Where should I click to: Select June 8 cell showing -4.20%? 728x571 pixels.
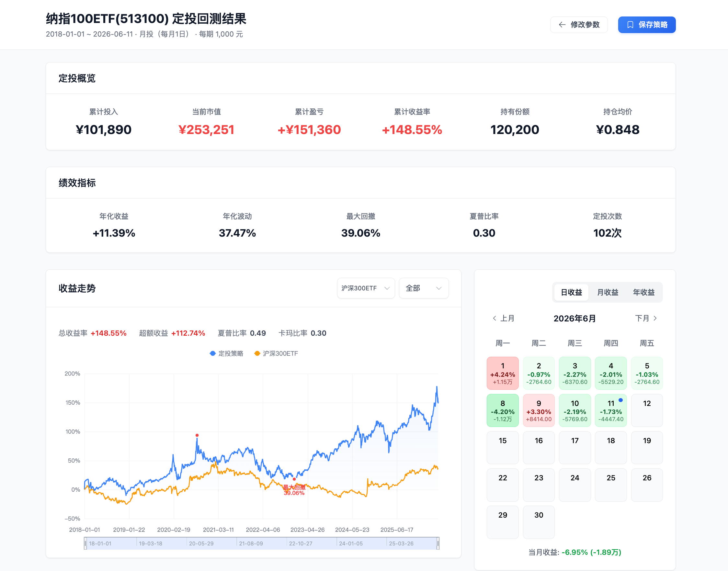[502, 410]
